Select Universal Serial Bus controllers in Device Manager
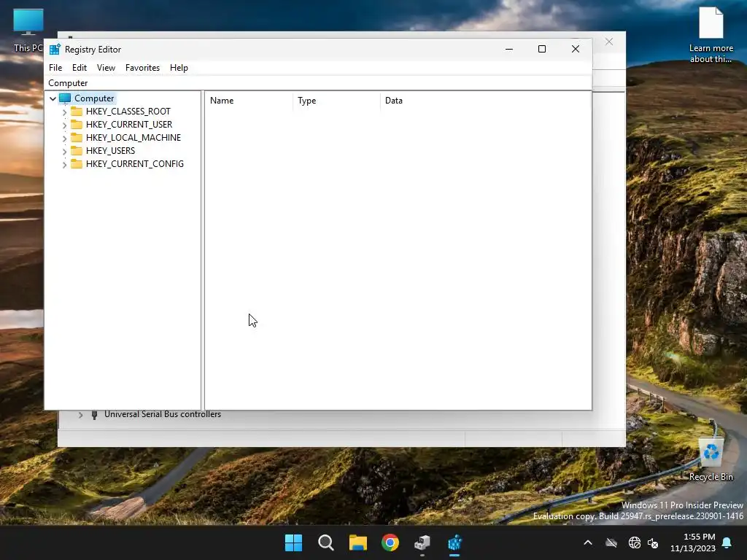Screen dimensions: 747x560 (163, 414)
